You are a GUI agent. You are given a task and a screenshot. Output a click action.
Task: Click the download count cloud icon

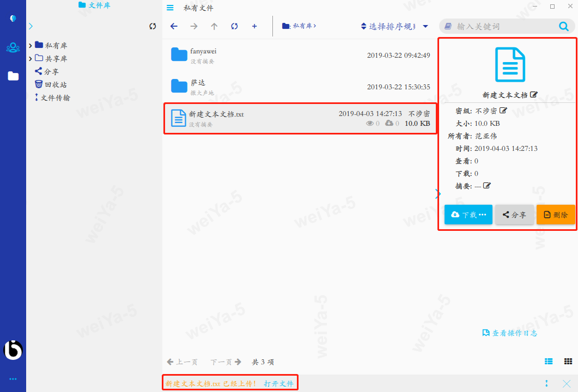(390, 123)
